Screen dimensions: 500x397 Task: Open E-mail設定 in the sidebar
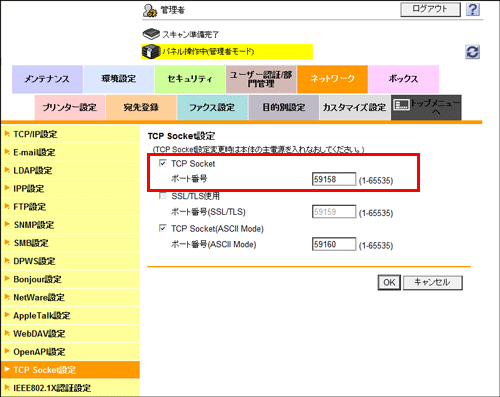click(70, 152)
